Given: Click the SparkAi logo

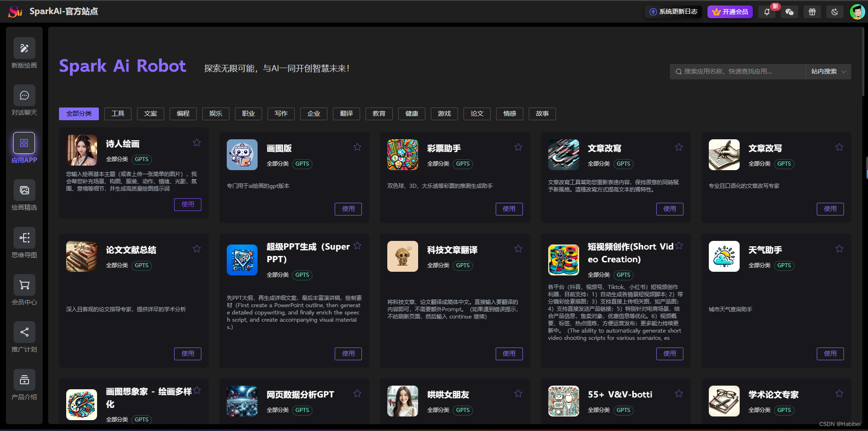Looking at the screenshot, I should pos(15,11).
